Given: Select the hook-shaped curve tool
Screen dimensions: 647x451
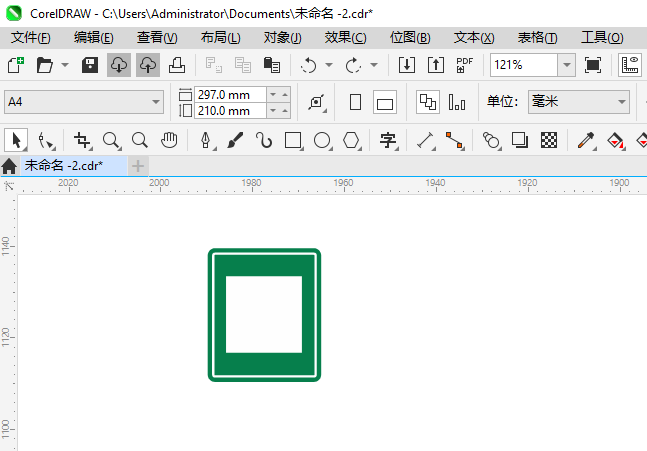Looking at the screenshot, I should point(264,140).
